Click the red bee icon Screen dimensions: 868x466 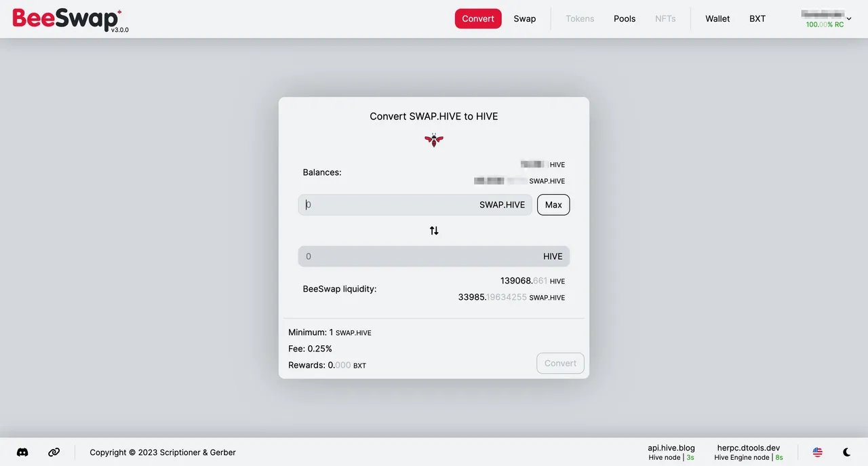tap(434, 140)
